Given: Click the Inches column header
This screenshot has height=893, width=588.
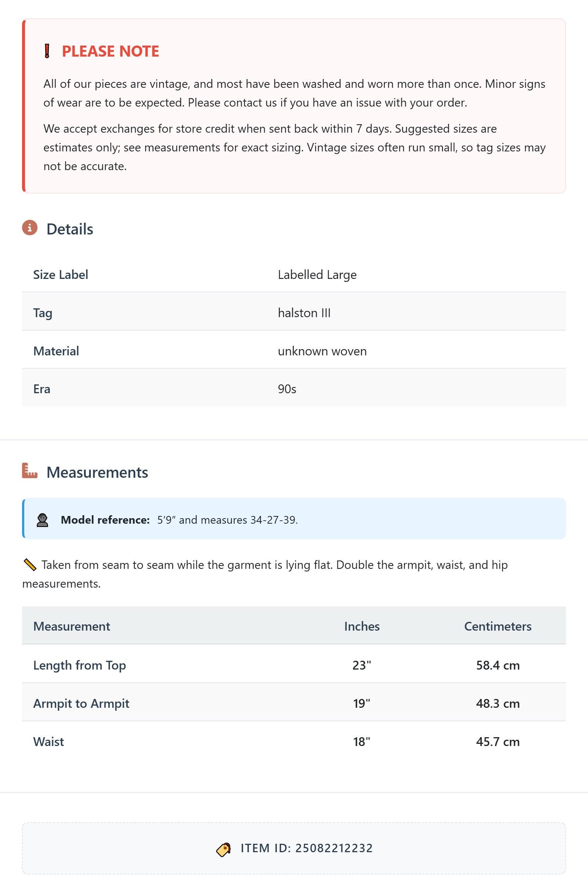Looking at the screenshot, I should 362,626.
